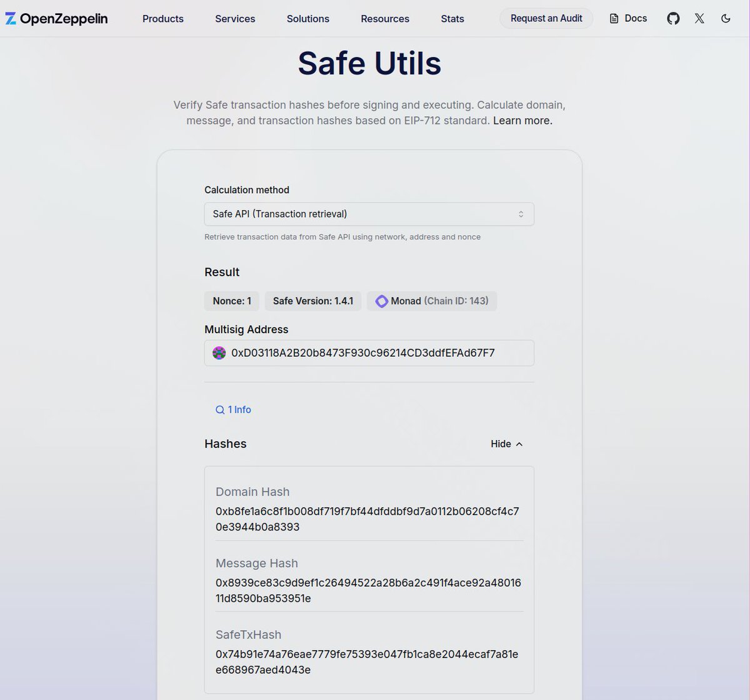Open the Calculation method dropdown
The height and width of the screenshot is (700, 750).
click(x=369, y=214)
